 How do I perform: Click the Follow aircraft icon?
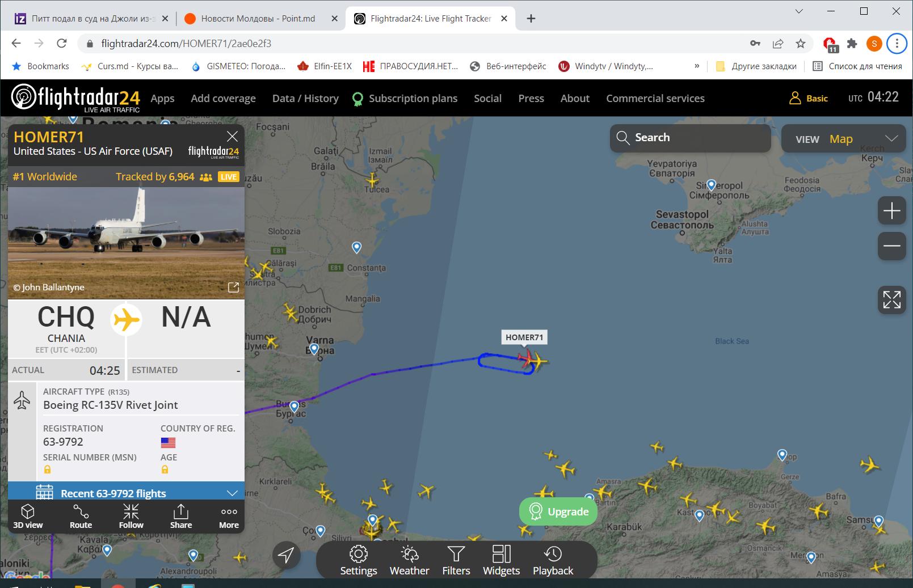coord(131,516)
